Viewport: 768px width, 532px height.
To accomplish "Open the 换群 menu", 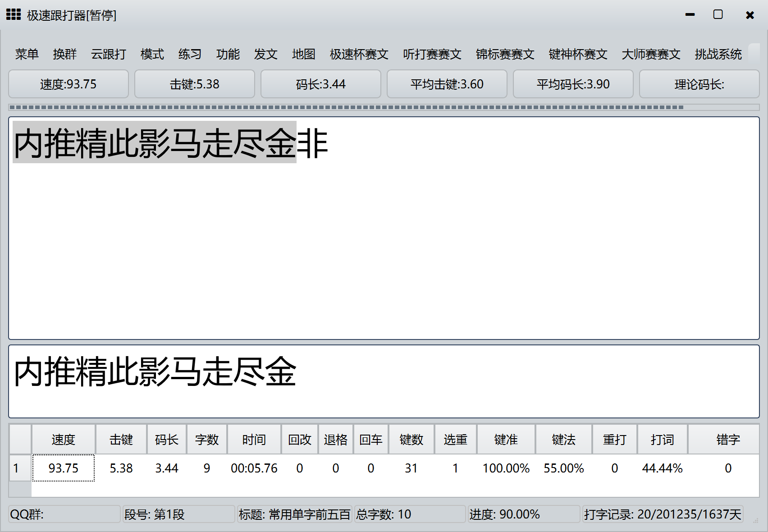I will click(x=65, y=54).
